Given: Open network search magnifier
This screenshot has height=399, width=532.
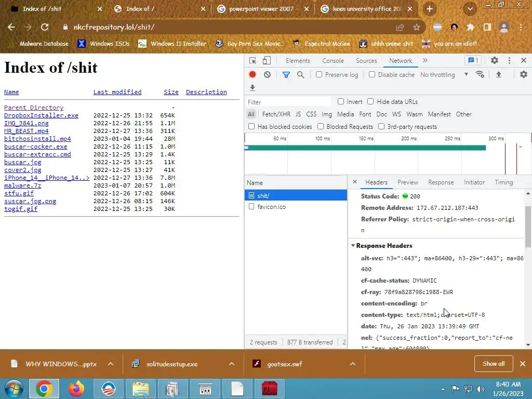Looking at the screenshot, I should point(301,75).
